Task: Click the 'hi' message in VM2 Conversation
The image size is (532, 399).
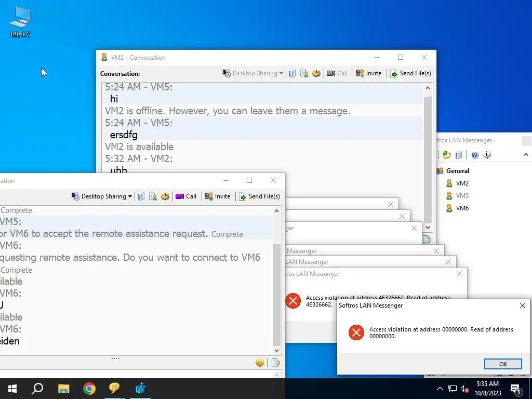Action: [x=114, y=99]
